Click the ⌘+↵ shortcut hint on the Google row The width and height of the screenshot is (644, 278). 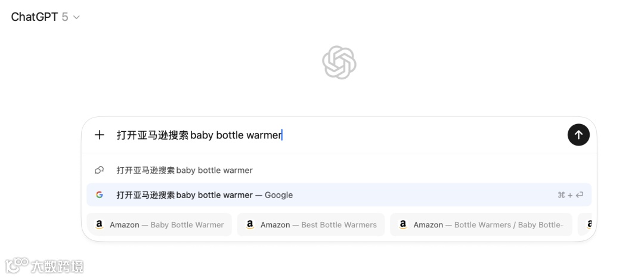click(x=570, y=195)
